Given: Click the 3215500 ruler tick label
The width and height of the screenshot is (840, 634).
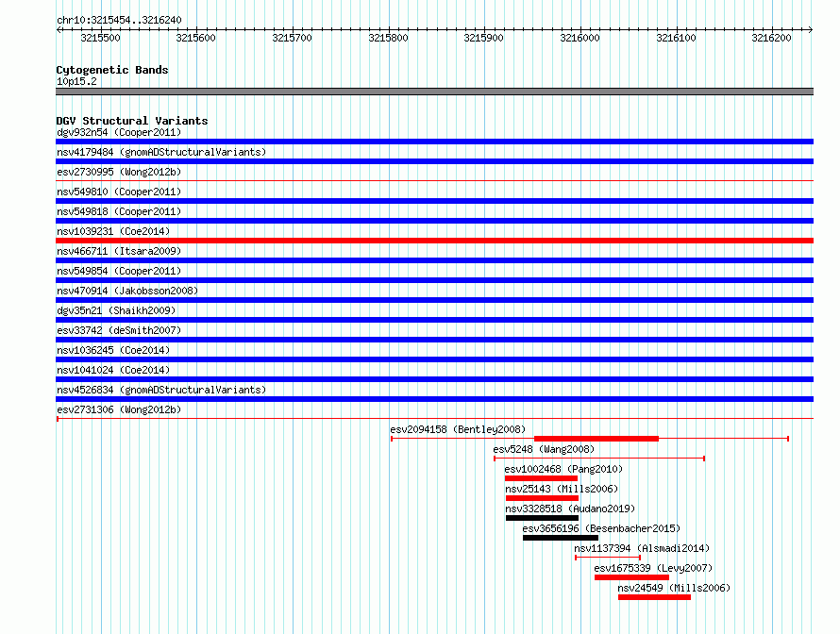Looking at the screenshot, I should tap(100, 38).
